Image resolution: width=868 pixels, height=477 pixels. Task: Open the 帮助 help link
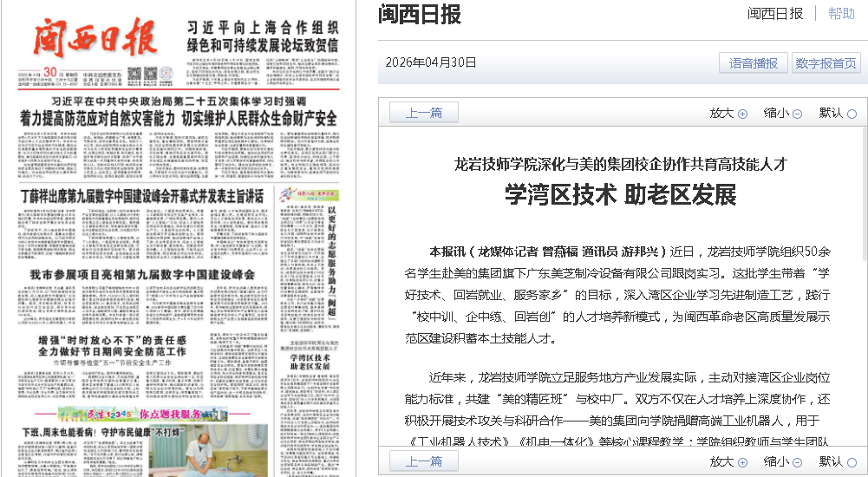841,14
